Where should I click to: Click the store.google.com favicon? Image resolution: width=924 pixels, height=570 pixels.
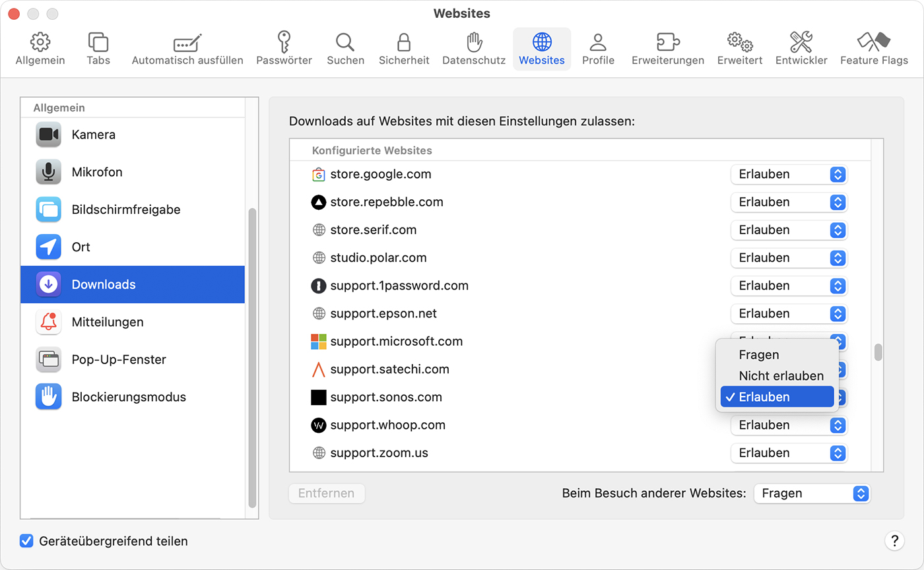click(319, 175)
